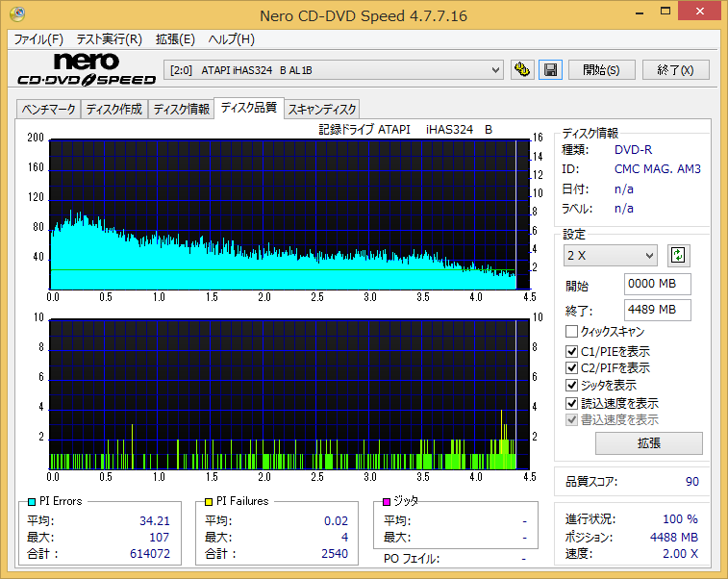728x579 pixels.
Task: Switch to the ディスク情報 tab
Action: [x=181, y=110]
